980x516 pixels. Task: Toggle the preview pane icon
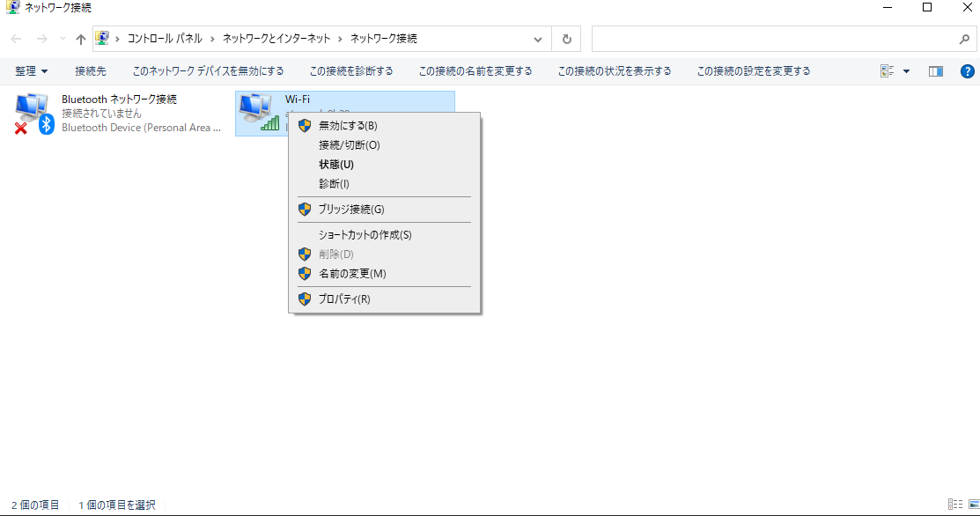click(935, 71)
